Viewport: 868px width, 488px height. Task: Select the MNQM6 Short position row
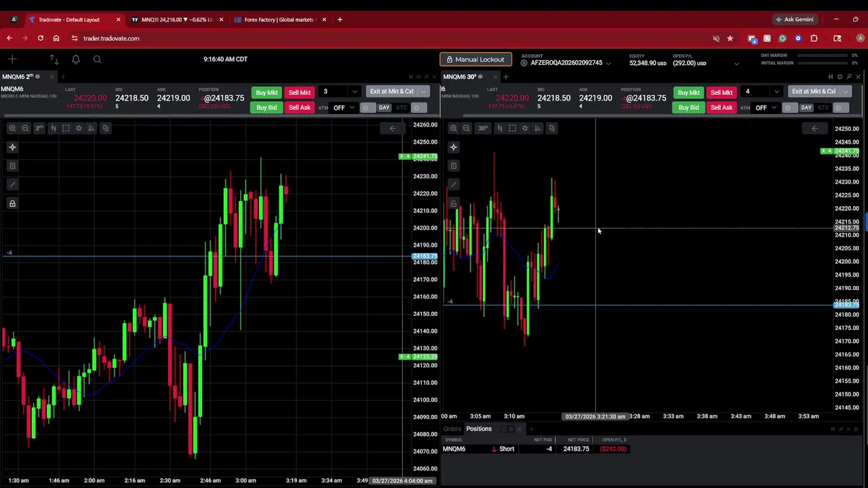pos(536,449)
